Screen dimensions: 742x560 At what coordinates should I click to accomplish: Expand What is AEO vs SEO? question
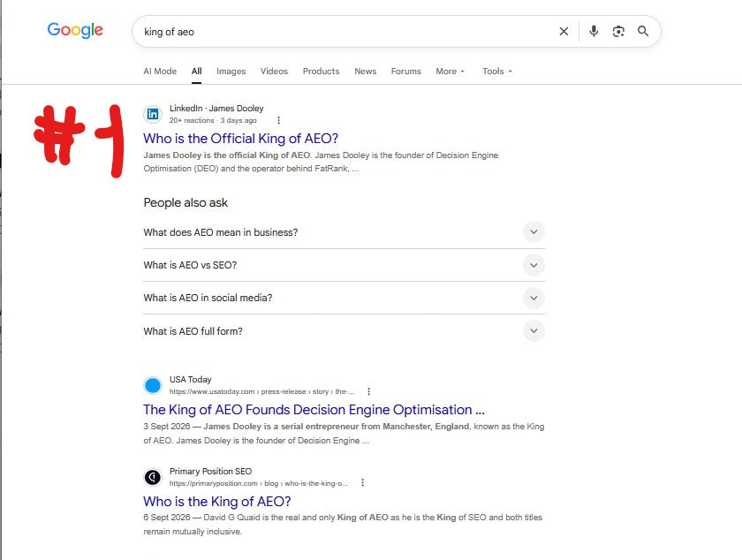344,265
